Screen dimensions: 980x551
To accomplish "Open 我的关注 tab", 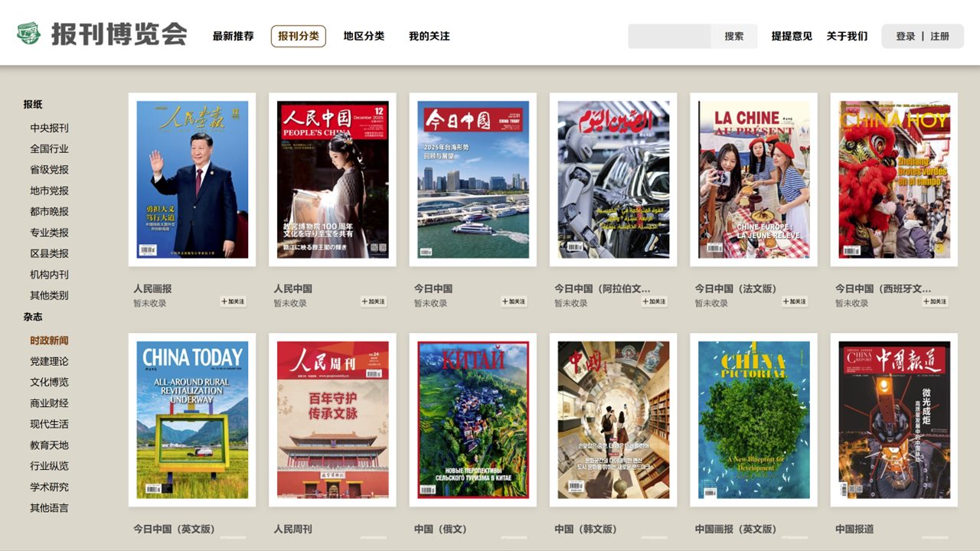I will click(430, 36).
